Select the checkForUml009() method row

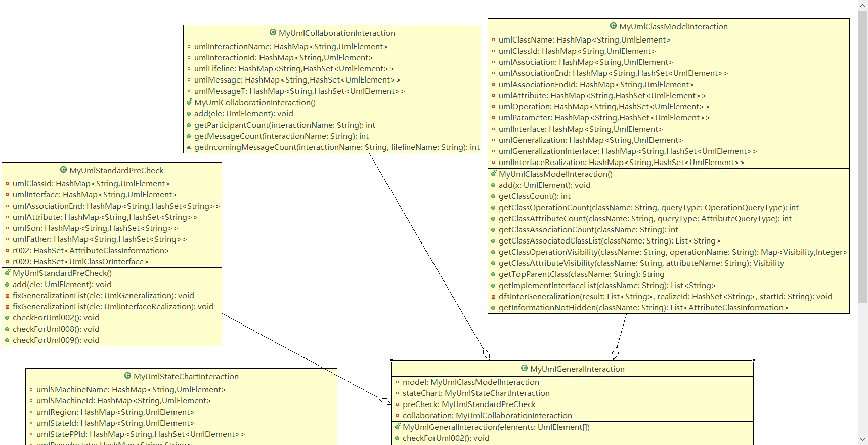[x=56, y=340]
